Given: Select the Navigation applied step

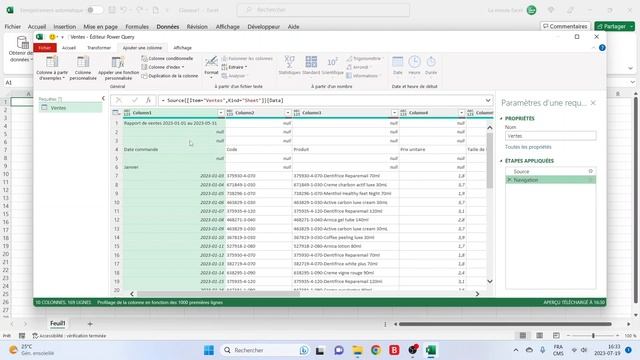Looking at the screenshot, I should [x=550, y=180].
